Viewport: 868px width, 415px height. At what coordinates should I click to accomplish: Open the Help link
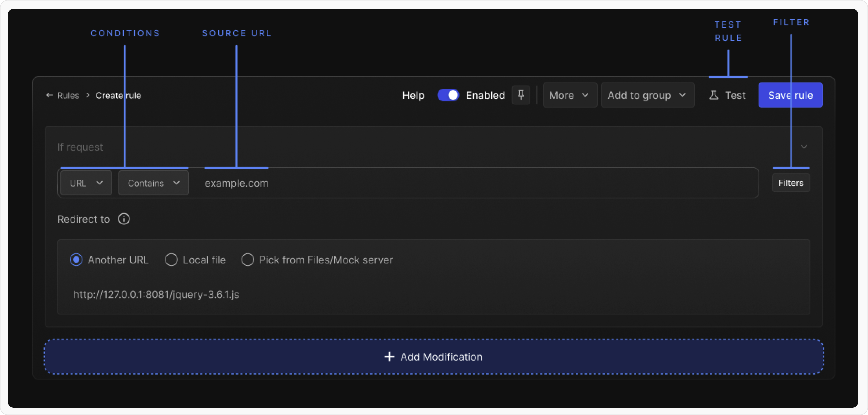413,96
